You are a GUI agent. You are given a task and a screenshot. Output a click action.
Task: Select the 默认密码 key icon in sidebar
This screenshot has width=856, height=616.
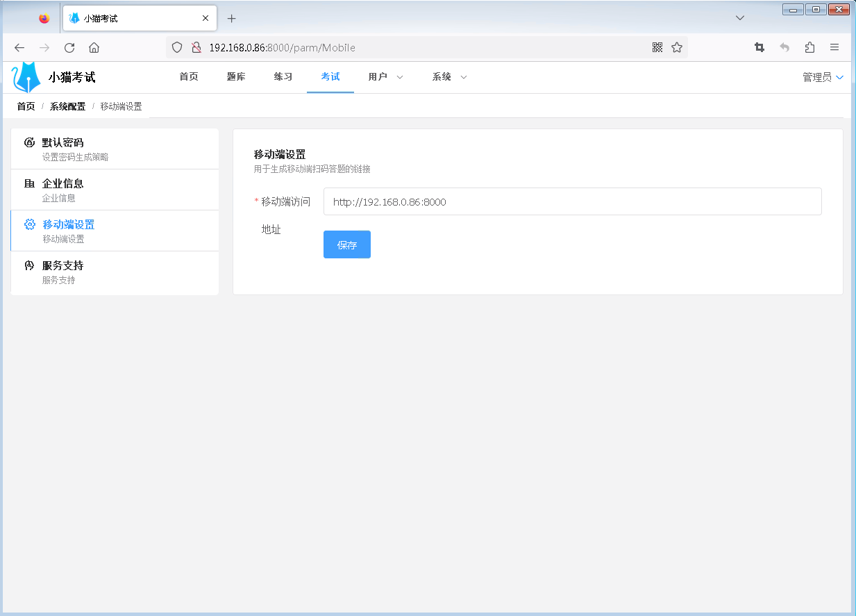[x=28, y=142]
